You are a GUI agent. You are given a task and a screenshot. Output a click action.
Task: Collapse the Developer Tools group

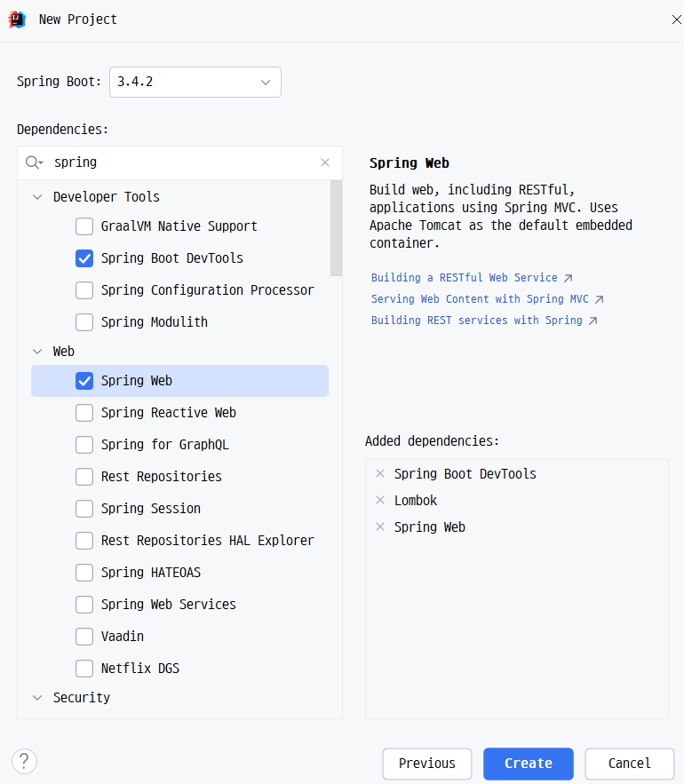pos(37,197)
